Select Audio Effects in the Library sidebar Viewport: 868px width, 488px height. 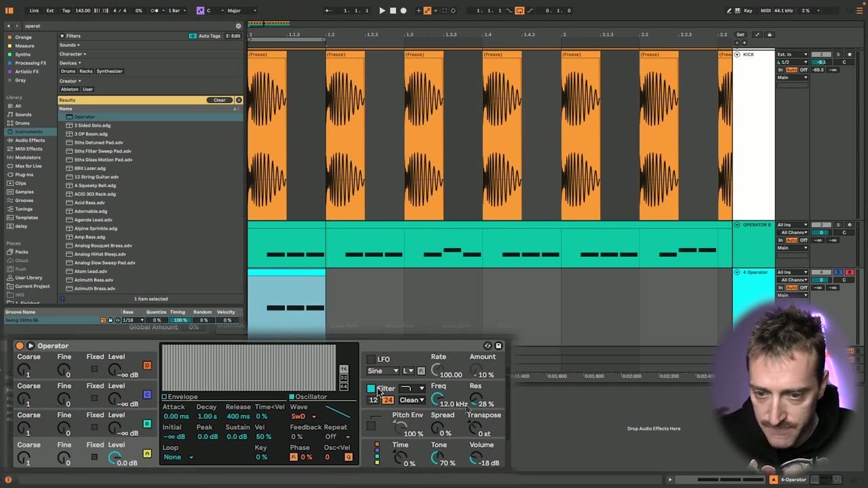[x=30, y=140]
